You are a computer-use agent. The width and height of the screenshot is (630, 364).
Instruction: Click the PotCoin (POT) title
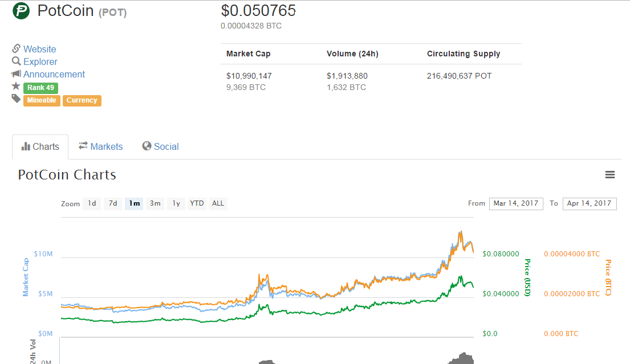[82, 11]
